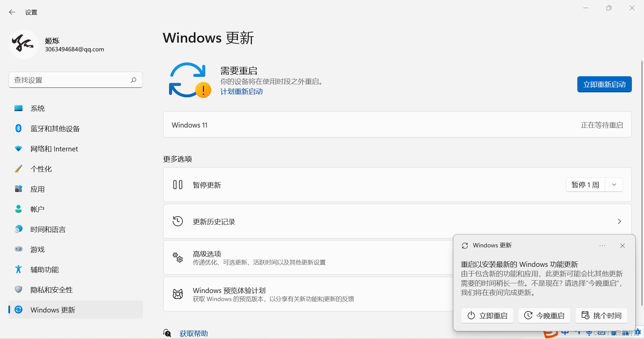This screenshot has height=339, width=644.
Task: Click the large update status icon with warning
Action: coord(190,80)
